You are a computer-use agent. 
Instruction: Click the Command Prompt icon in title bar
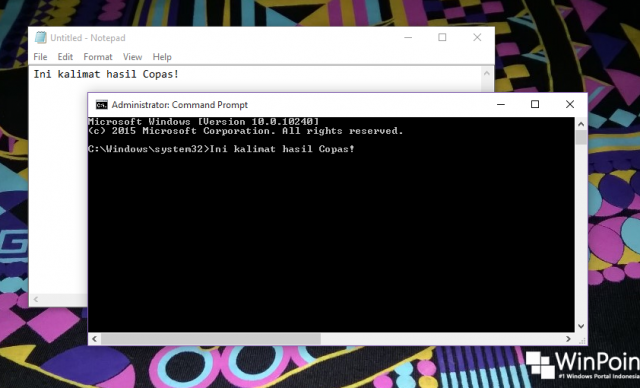pos(102,104)
